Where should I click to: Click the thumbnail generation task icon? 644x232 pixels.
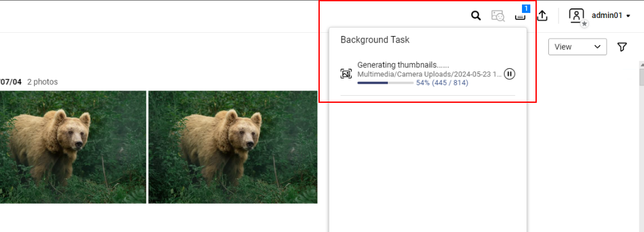[346, 74]
